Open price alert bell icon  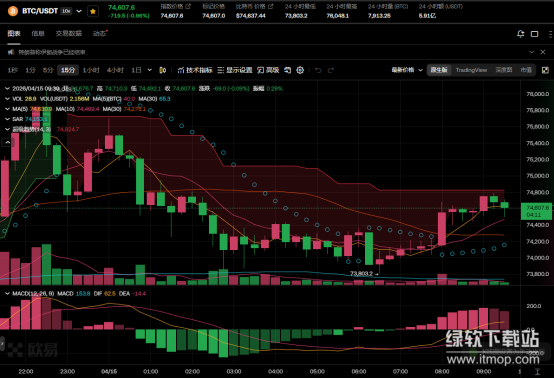tap(520, 34)
